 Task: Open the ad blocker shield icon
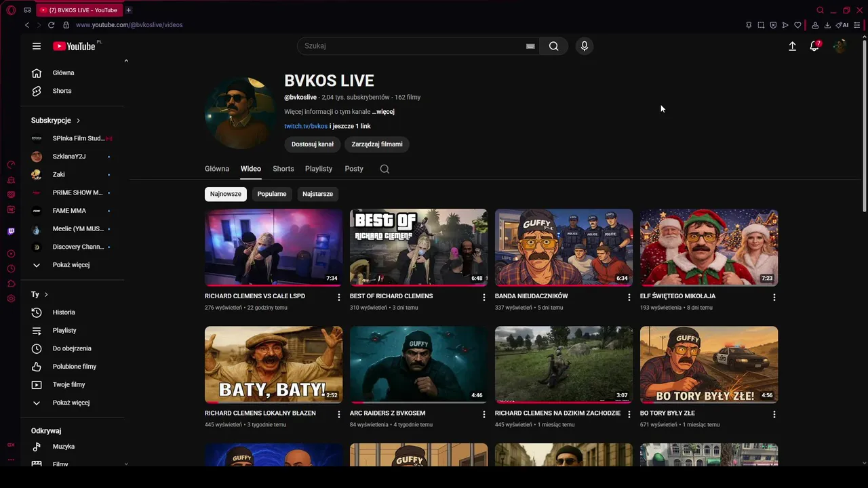pyautogui.click(x=773, y=25)
